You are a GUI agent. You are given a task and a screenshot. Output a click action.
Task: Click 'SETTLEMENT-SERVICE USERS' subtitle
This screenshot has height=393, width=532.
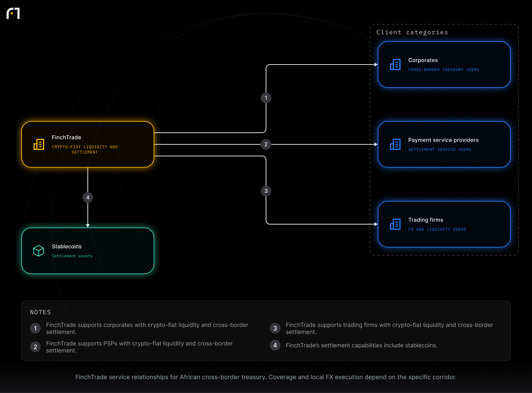click(440, 149)
